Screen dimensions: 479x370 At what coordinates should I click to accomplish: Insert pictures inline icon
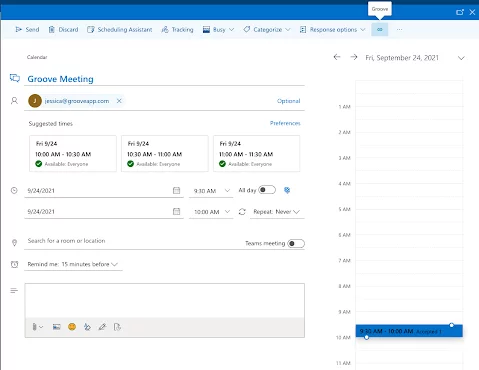coord(56,327)
